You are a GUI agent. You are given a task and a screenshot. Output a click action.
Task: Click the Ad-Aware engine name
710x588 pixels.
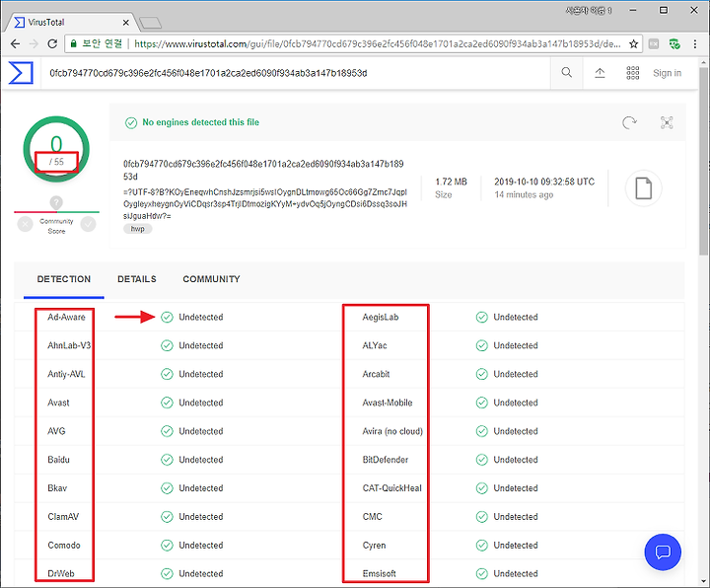coord(67,317)
